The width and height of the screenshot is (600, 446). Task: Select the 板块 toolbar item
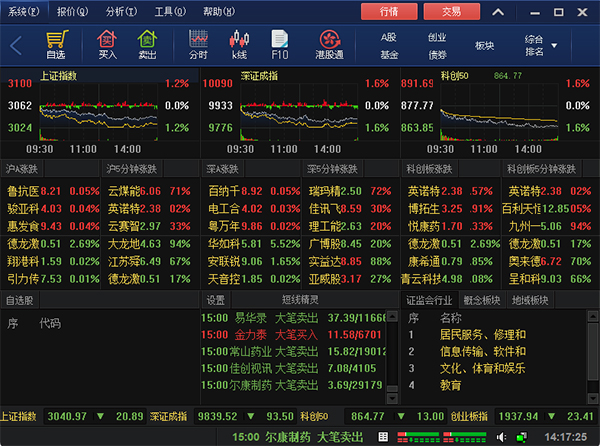[485, 45]
